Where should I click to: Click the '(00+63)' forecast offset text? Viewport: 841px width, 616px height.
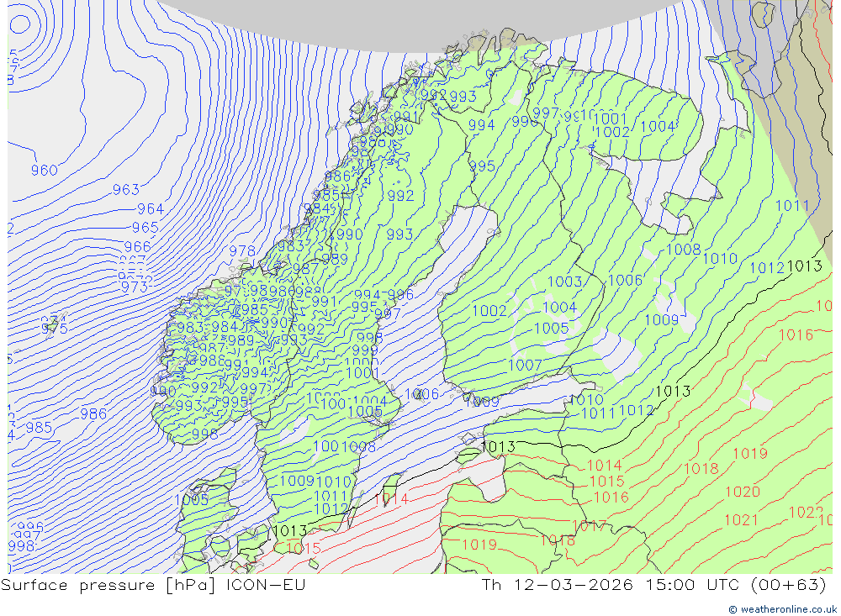pyautogui.click(x=789, y=584)
